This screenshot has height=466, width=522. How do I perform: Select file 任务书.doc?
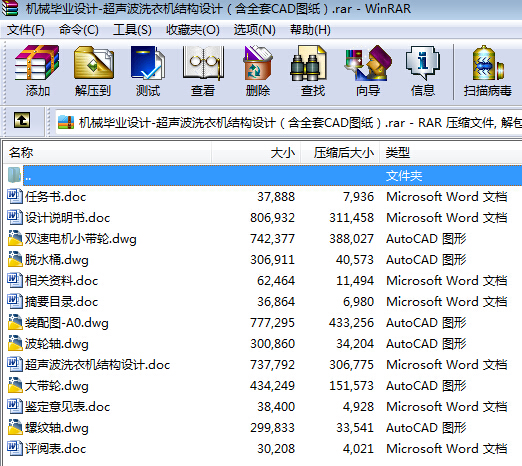[x=55, y=196]
